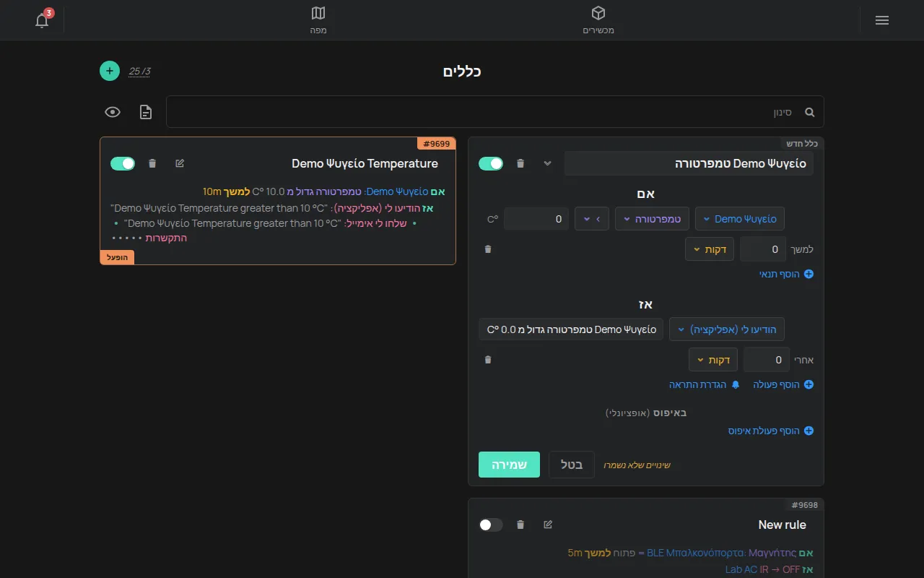The image size is (924, 578).
Task: Open the דקות dropdown in אחרי row
Action: (713, 360)
